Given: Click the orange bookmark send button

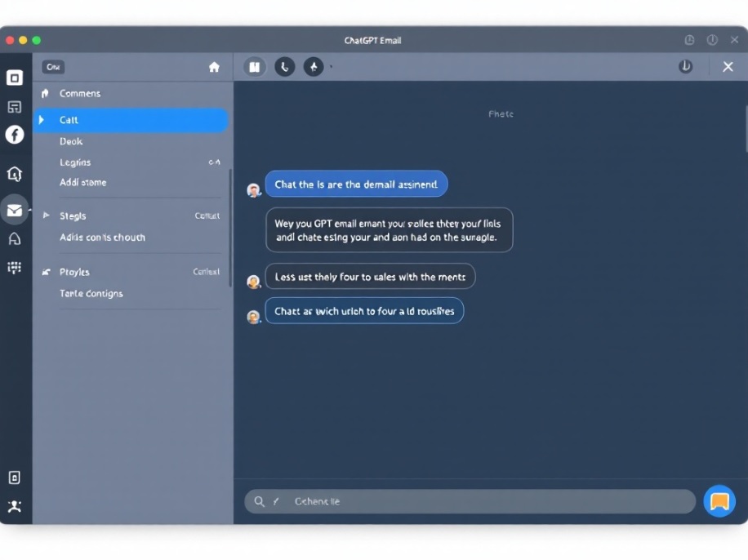Looking at the screenshot, I should coord(719,501).
